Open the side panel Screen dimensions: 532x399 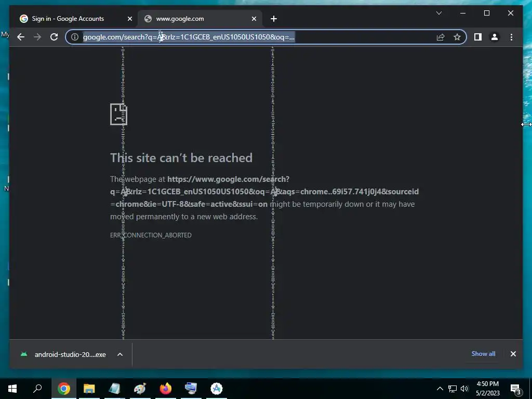pyautogui.click(x=478, y=37)
